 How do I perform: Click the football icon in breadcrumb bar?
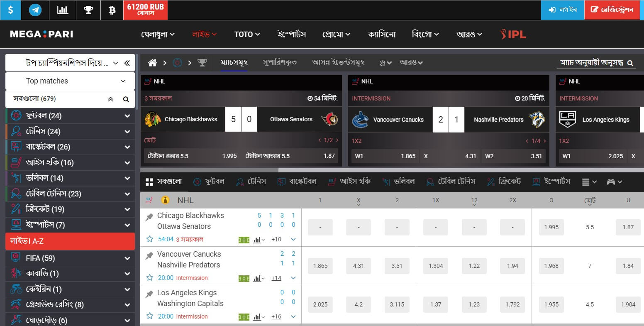(177, 63)
